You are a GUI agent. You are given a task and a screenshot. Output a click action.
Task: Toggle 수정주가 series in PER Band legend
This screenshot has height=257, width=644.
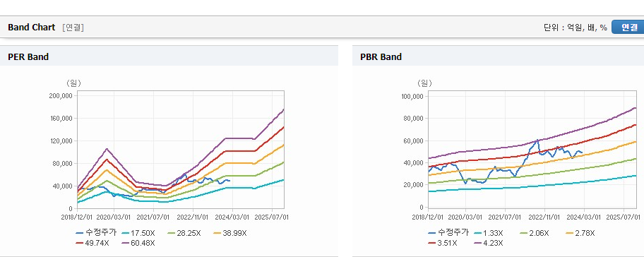pyautogui.click(x=96, y=233)
